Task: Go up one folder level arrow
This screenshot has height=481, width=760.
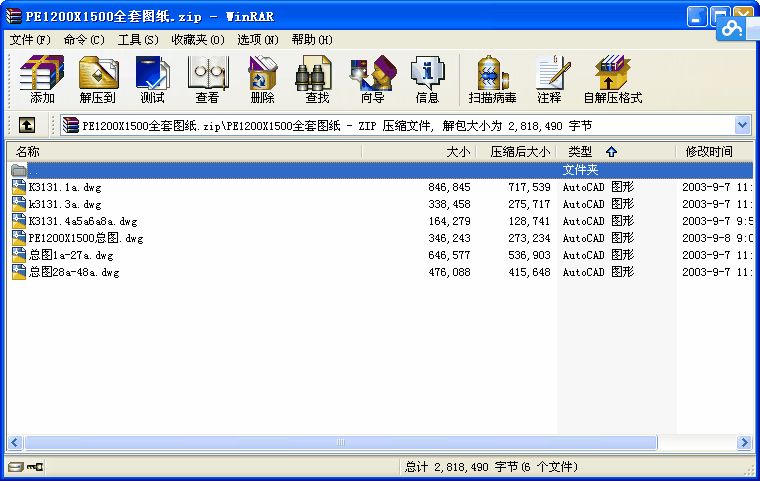Action: (x=27, y=126)
